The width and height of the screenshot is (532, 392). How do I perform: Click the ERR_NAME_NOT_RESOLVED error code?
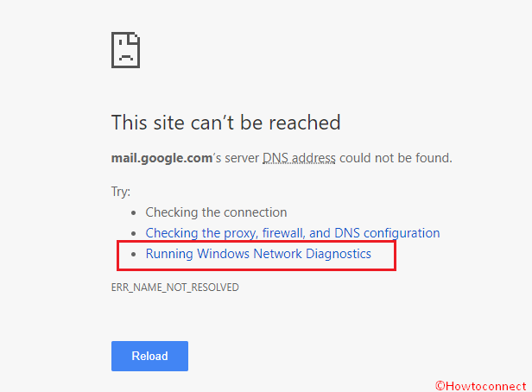click(175, 288)
